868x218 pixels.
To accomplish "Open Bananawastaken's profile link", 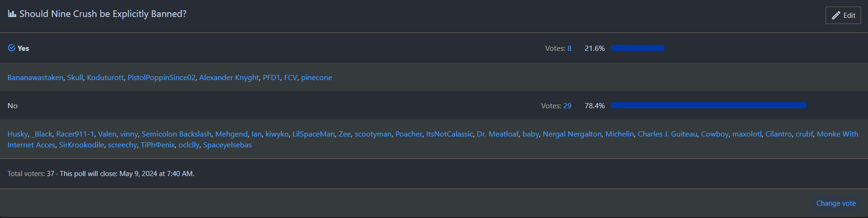I will pos(35,78).
